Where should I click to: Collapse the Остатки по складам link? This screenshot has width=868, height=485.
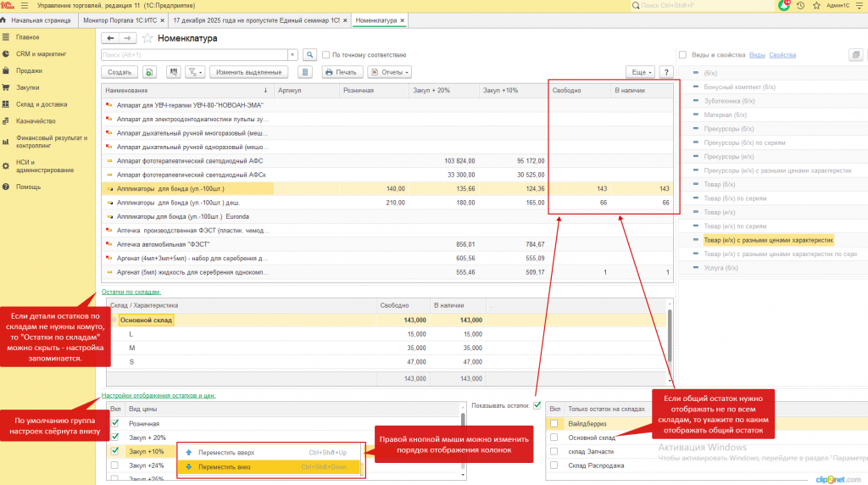131,291
